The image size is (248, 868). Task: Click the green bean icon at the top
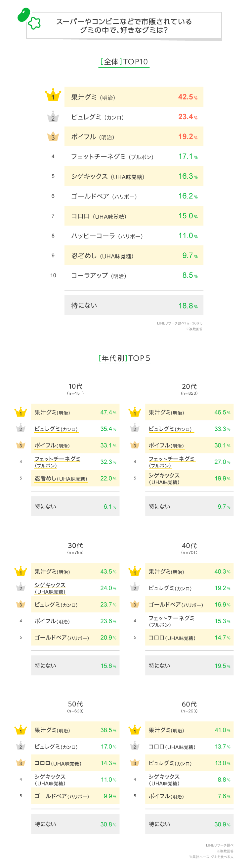(23, 15)
